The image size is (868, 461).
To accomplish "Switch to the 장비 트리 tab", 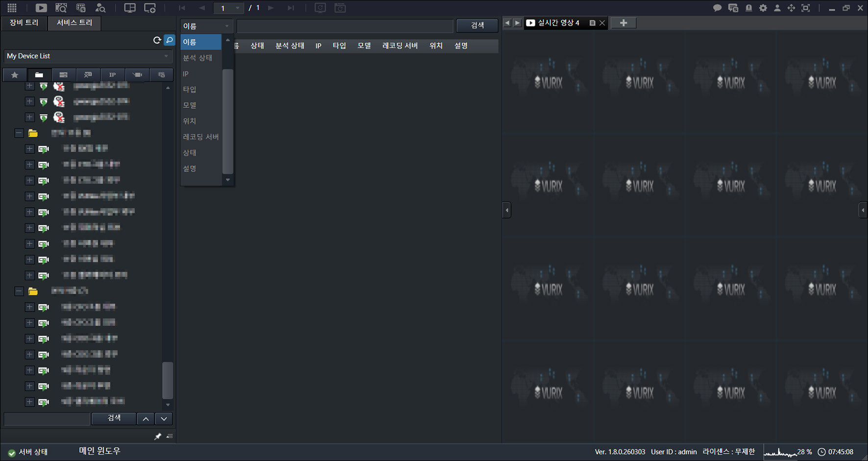I will click(x=24, y=23).
